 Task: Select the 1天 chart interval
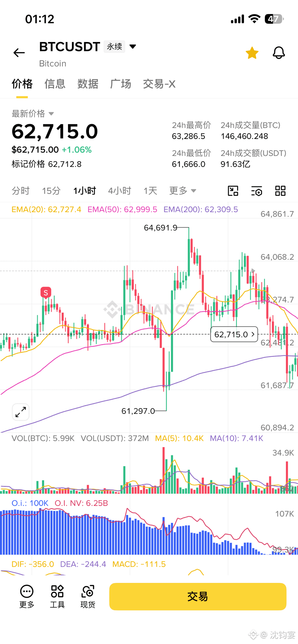point(150,191)
